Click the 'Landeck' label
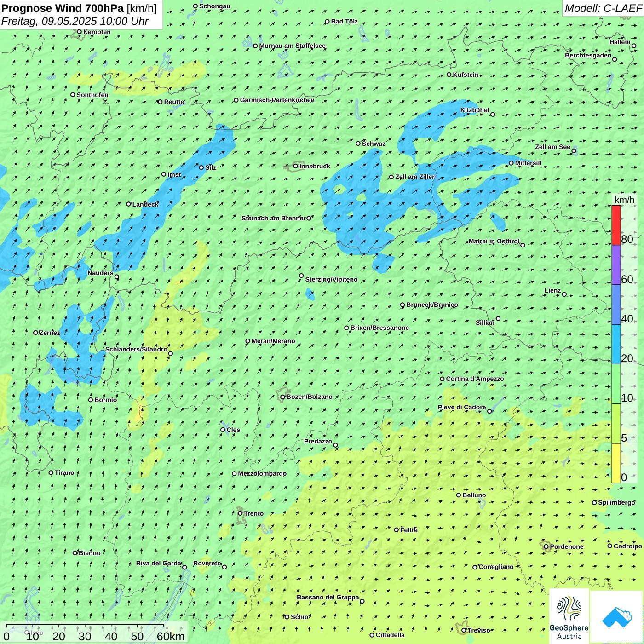Image resolution: width=644 pixels, height=644 pixels. (x=145, y=204)
